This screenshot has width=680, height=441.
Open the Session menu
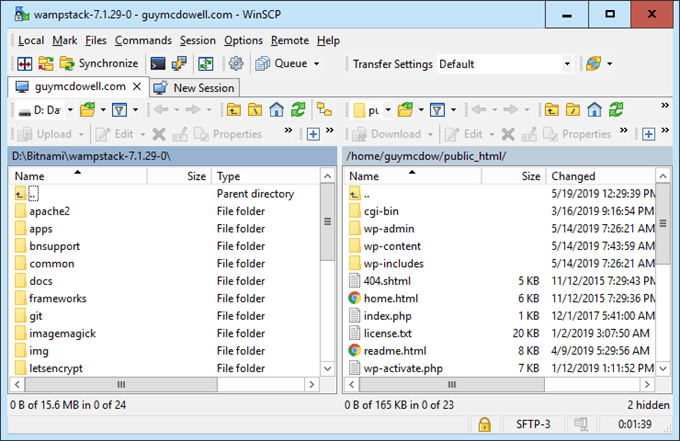(x=198, y=40)
